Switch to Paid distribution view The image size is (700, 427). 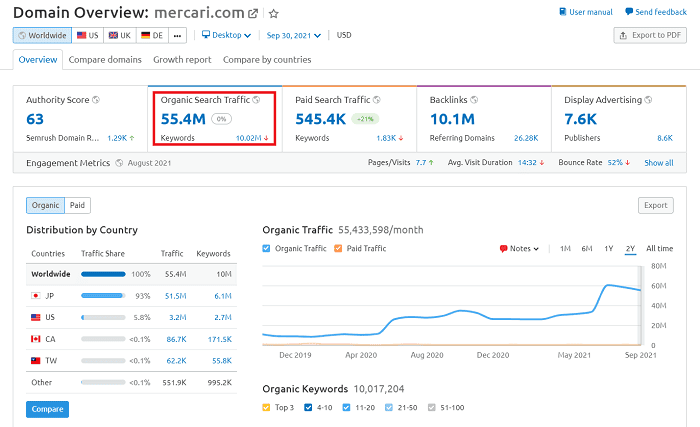coord(77,205)
